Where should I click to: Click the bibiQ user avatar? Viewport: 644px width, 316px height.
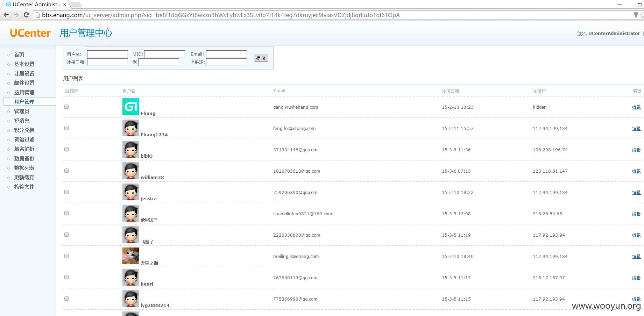[131, 149]
